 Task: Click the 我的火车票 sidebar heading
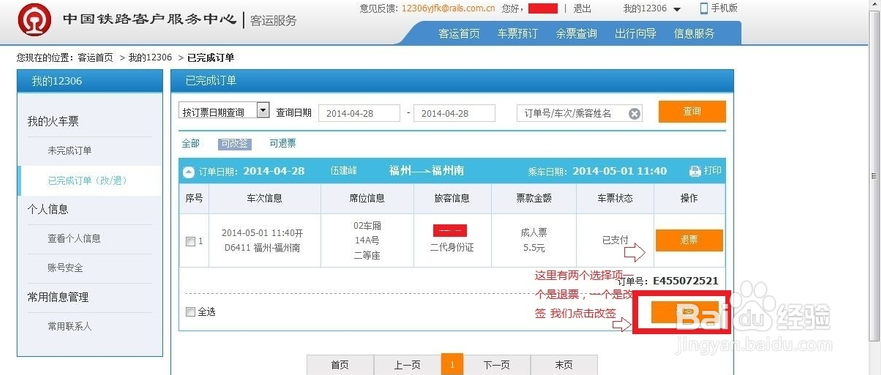(x=53, y=121)
